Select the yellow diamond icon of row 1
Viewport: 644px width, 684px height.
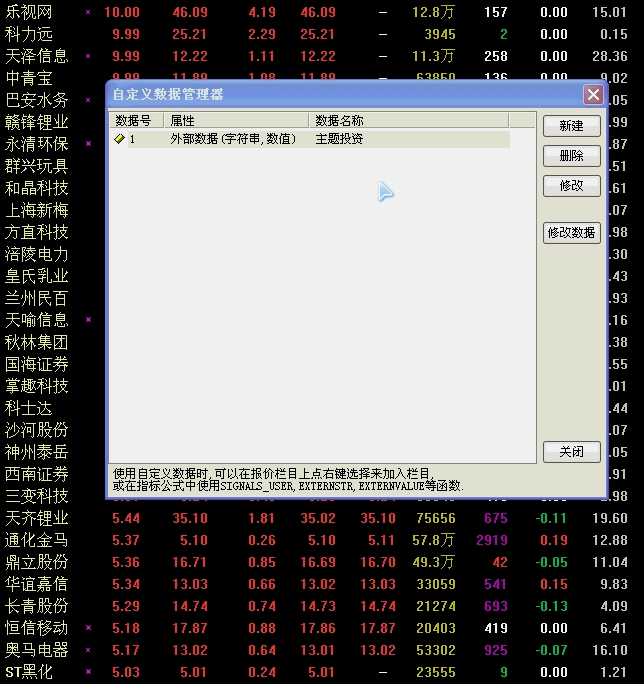119,139
